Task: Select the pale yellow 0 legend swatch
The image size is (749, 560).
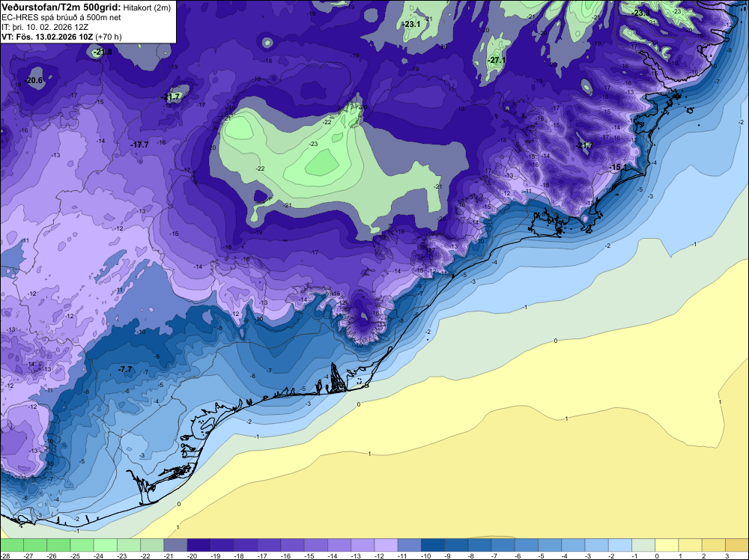Action: tap(667, 545)
